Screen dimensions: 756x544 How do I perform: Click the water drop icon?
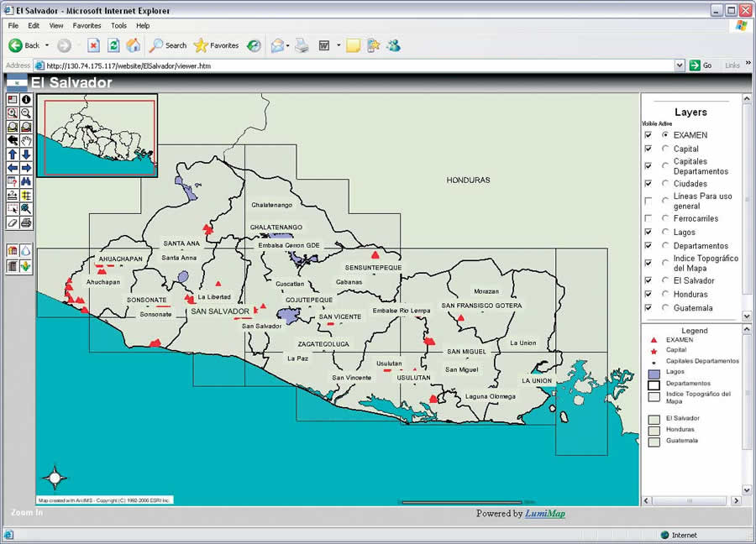tap(26, 250)
